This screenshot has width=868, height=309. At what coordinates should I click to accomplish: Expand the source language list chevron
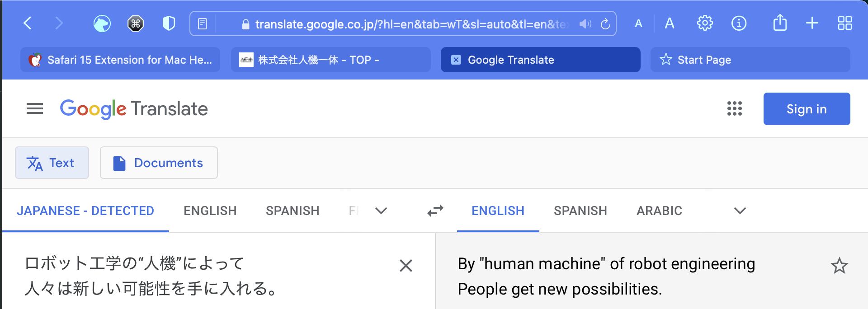click(381, 211)
